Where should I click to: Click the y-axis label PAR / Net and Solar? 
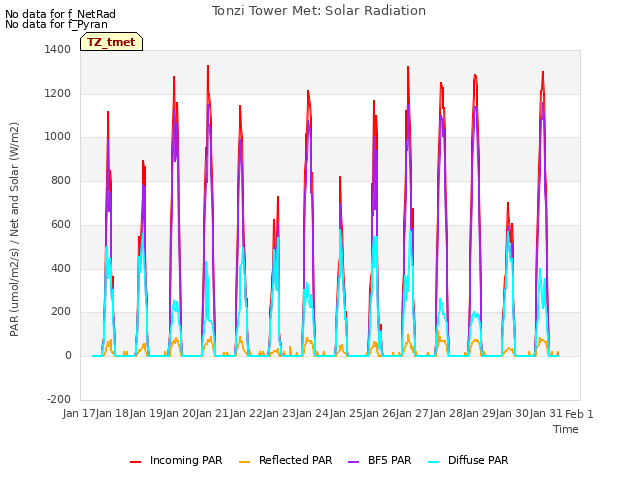[x=14, y=229]
